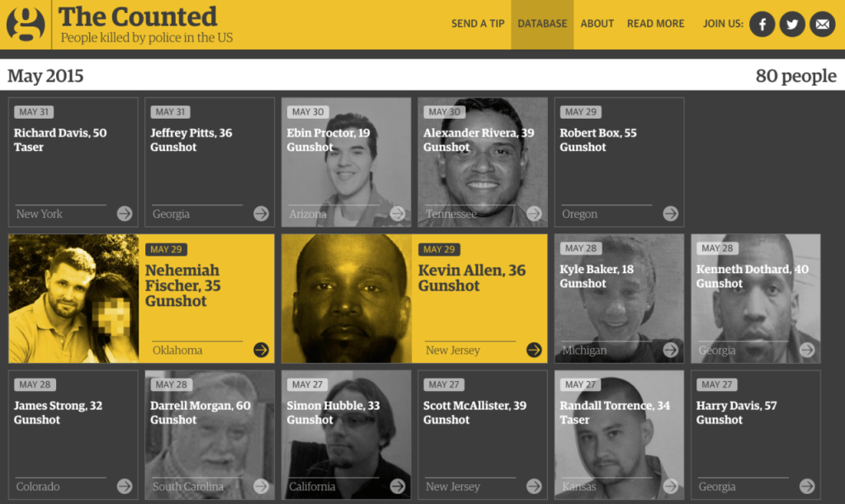Image resolution: width=845 pixels, height=504 pixels.
Task: Open Richard Davis card arrow icon
Action: [125, 214]
